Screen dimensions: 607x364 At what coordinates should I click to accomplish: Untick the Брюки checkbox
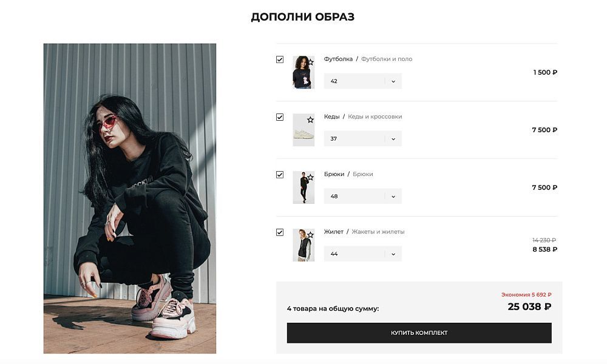click(279, 175)
